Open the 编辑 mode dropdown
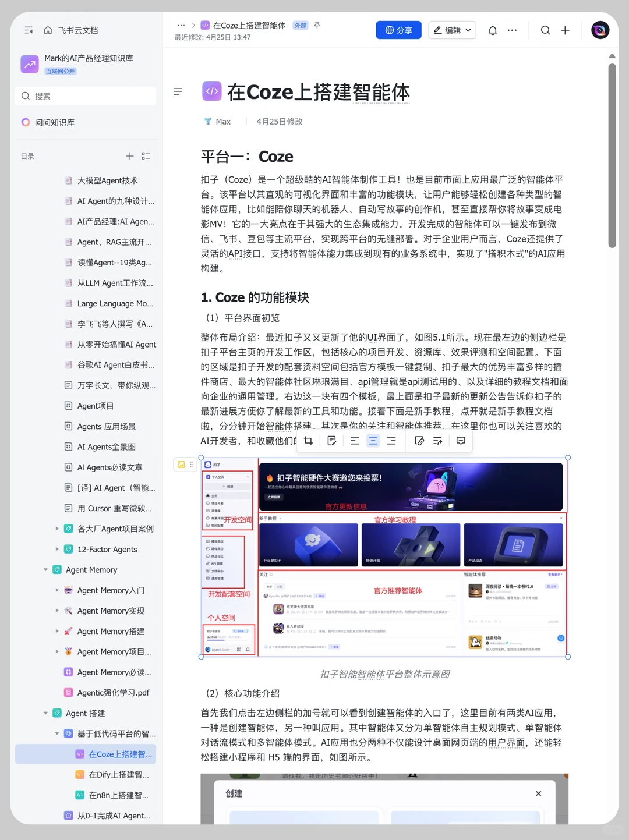The width and height of the screenshot is (629, 840). point(453,30)
